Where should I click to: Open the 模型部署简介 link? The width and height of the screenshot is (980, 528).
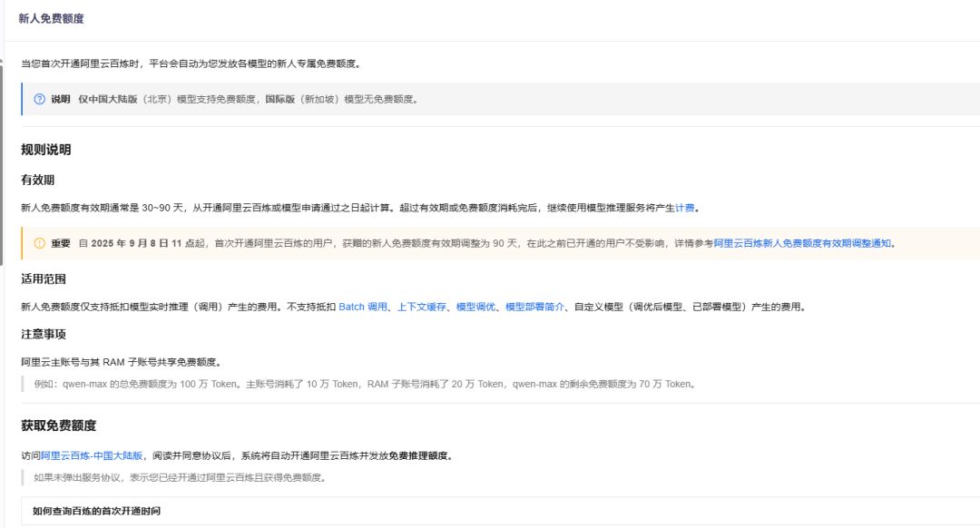click(534, 307)
